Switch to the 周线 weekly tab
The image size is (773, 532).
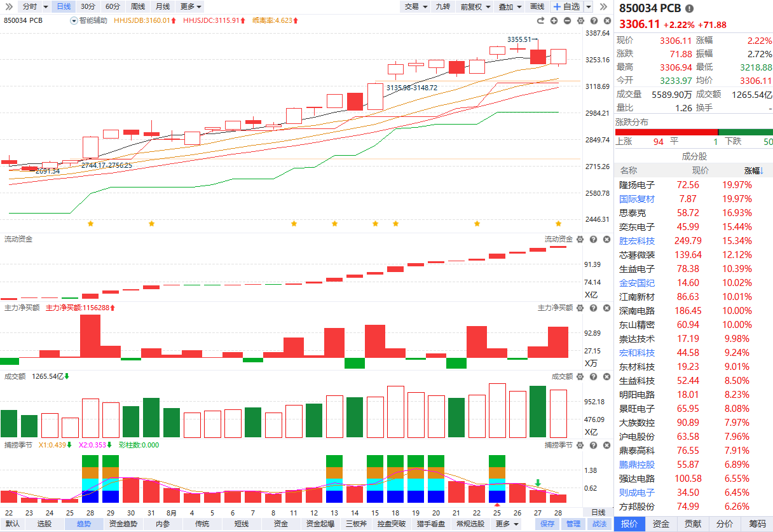pos(138,6)
